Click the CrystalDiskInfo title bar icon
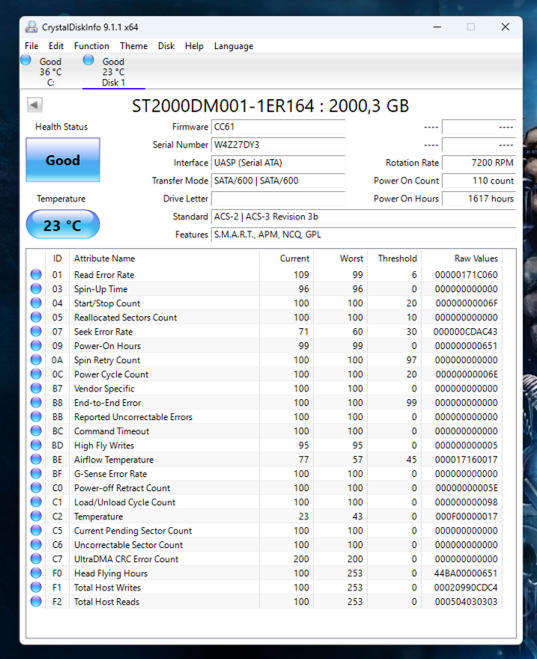This screenshot has height=659, width=537. (31, 27)
